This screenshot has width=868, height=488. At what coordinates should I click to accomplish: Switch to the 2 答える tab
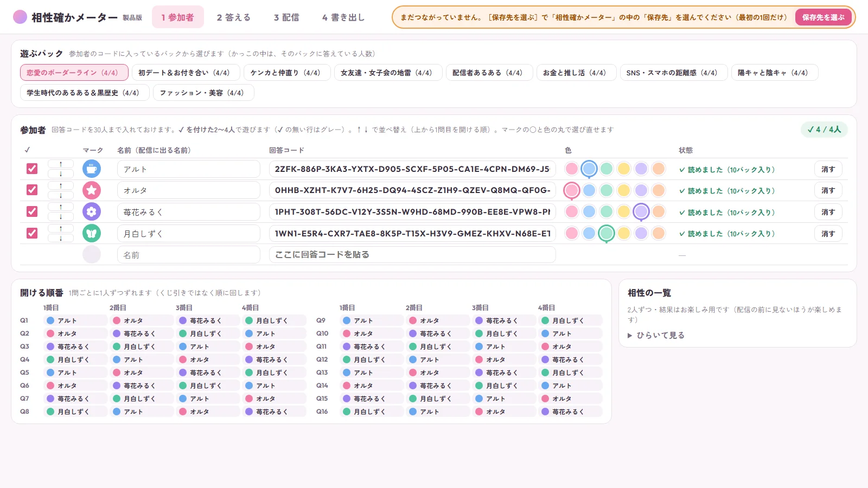click(x=234, y=17)
